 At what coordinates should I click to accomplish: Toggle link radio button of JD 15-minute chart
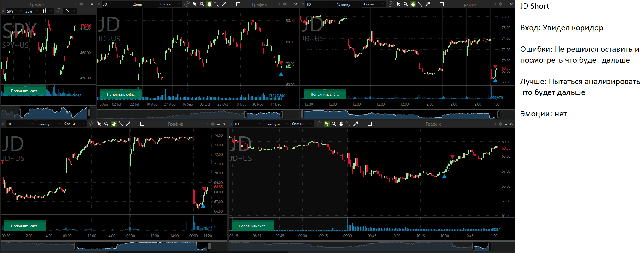[303, 4]
